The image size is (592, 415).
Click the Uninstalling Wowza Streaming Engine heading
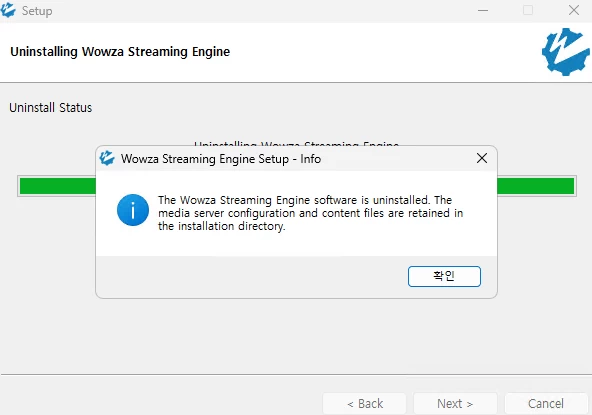120,52
